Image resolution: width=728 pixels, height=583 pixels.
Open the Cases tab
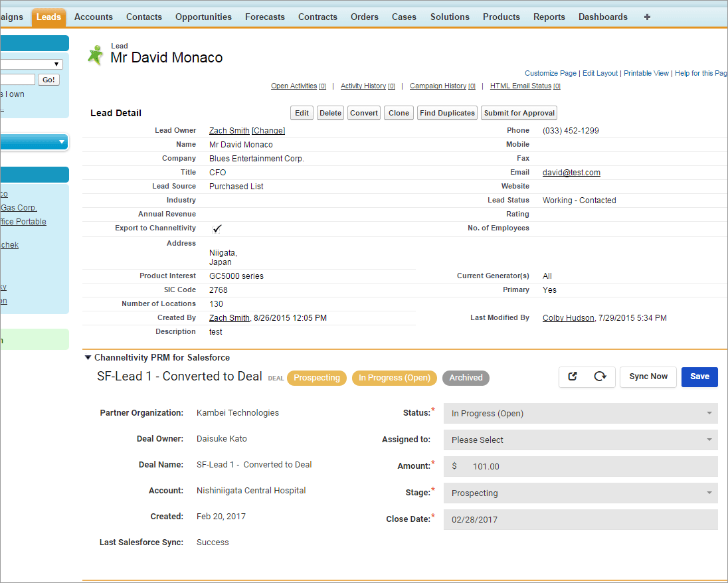(x=404, y=17)
